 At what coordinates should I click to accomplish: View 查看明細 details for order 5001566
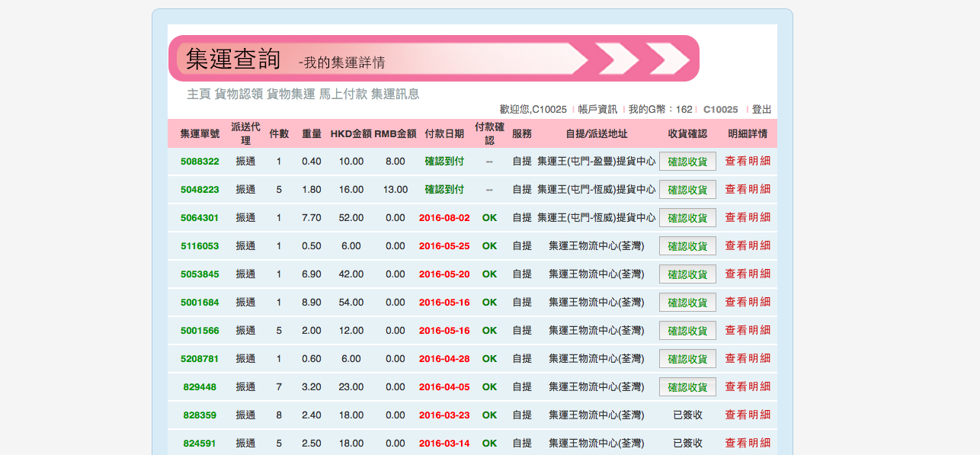click(x=748, y=330)
